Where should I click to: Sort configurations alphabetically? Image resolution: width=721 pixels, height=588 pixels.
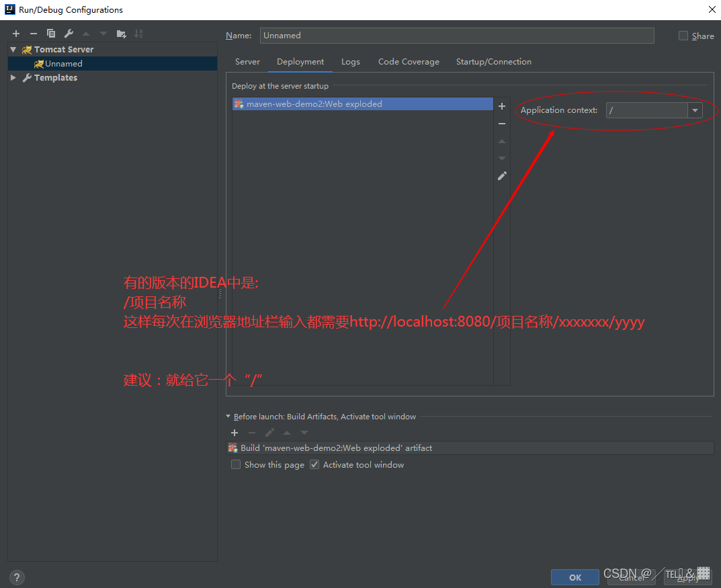(138, 33)
